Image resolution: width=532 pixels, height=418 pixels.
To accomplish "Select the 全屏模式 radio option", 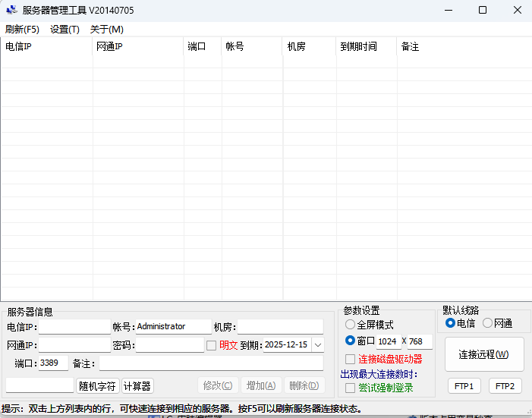I will coord(351,325).
